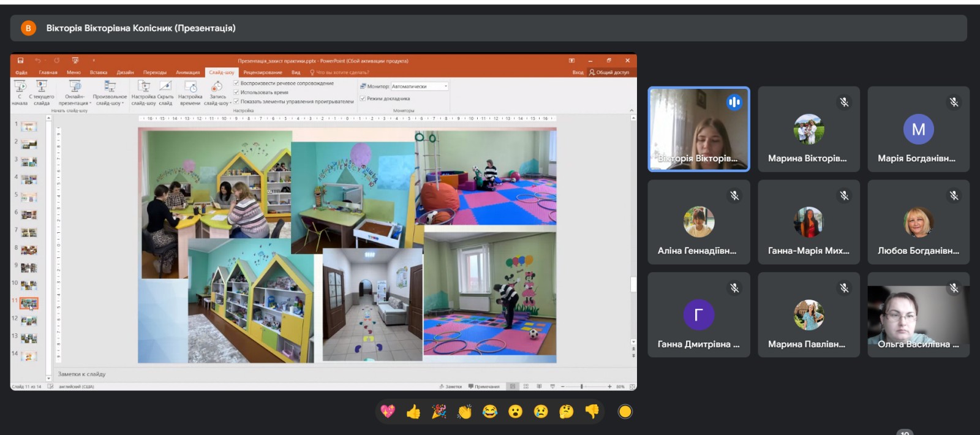Uncheck Воспроизвести речевое сопровождение checkbox

tap(236, 83)
